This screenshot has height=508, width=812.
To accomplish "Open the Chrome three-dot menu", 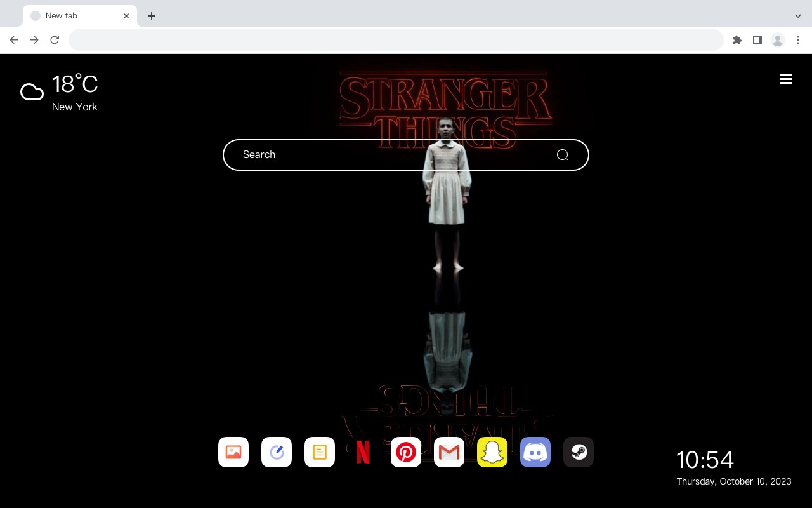I will click(798, 40).
